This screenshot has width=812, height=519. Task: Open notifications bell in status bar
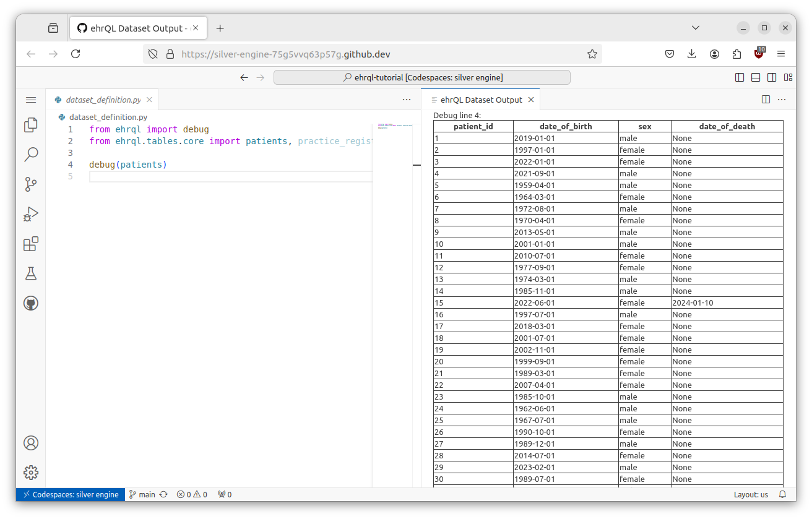click(x=782, y=494)
